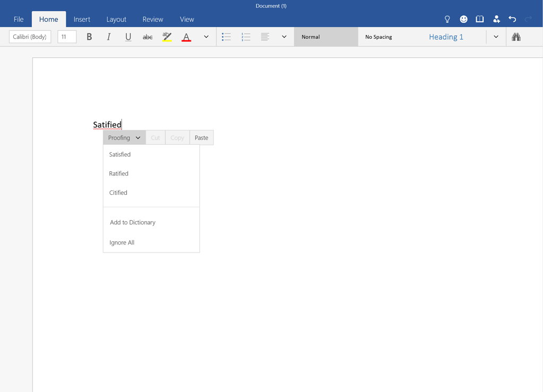Expand the styles gallery chevron
This screenshot has height=392, width=543.
click(x=496, y=37)
